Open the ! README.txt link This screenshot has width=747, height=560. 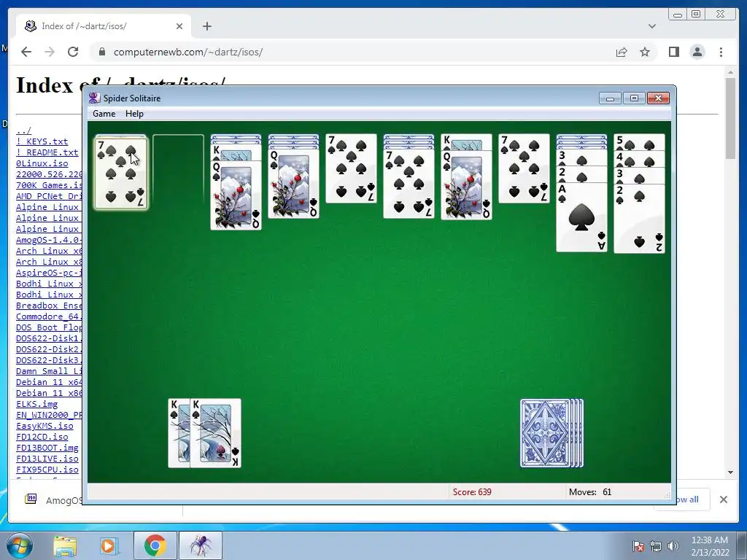point(47,152)
